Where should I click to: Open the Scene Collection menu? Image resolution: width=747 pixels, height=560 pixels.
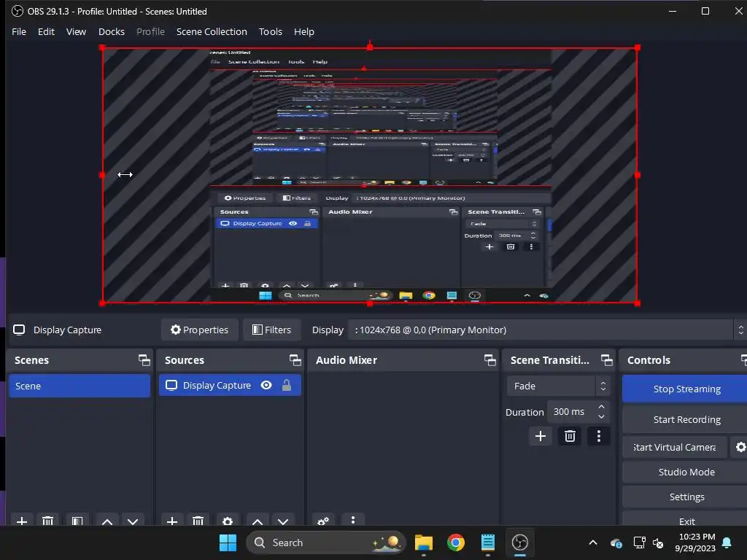[x=212, y=31]
